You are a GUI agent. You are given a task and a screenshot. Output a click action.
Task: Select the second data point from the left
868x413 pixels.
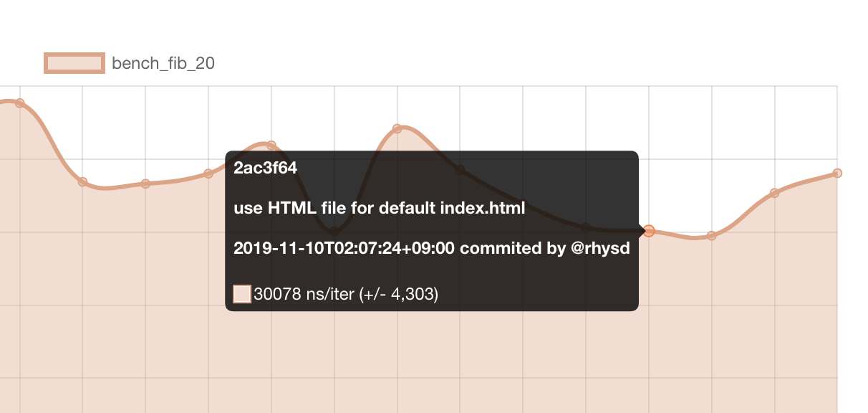coord(83,181)
